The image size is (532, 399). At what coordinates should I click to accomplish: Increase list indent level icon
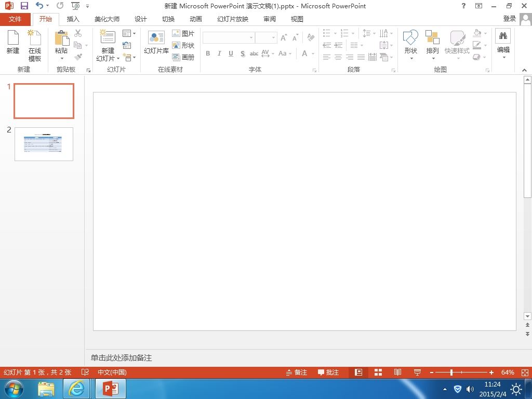point(338,45)
